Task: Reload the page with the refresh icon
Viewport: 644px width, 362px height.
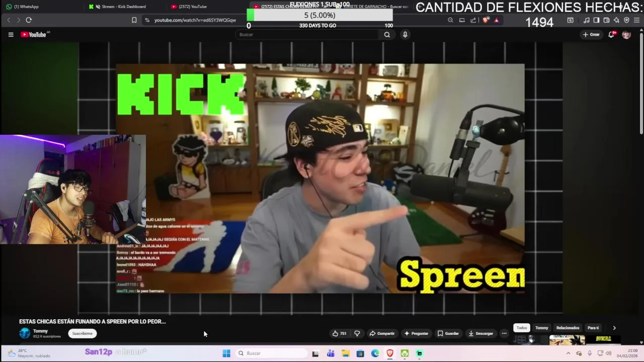Action: pyautogui.click(x=29, y=20)
